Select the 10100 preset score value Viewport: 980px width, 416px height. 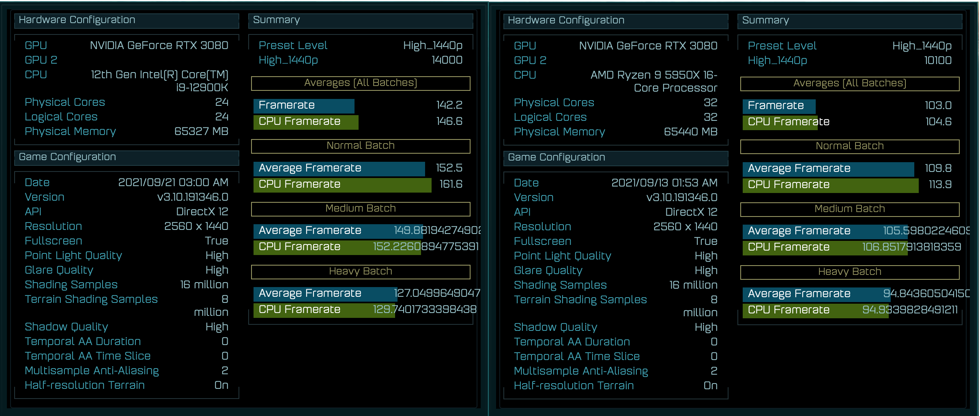(937, 60)
